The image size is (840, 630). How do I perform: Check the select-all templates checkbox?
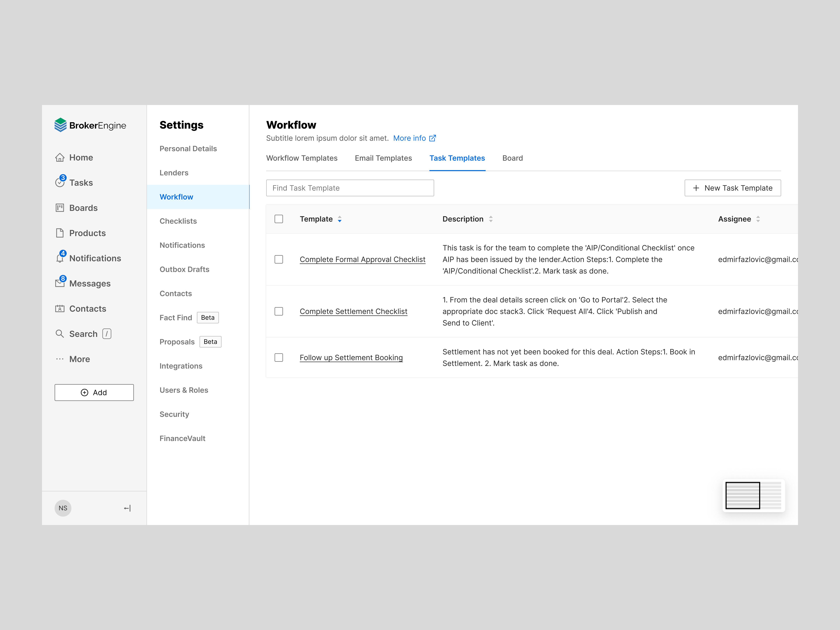coord(279,219)
